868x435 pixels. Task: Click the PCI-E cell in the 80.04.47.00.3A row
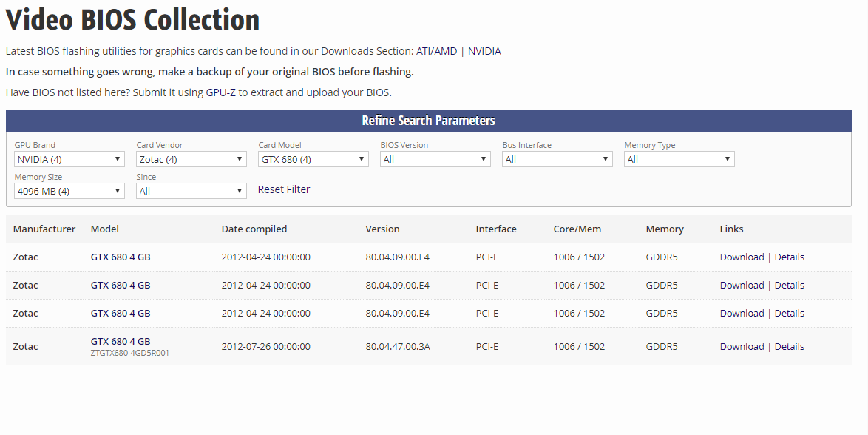[x=487, y=346]
